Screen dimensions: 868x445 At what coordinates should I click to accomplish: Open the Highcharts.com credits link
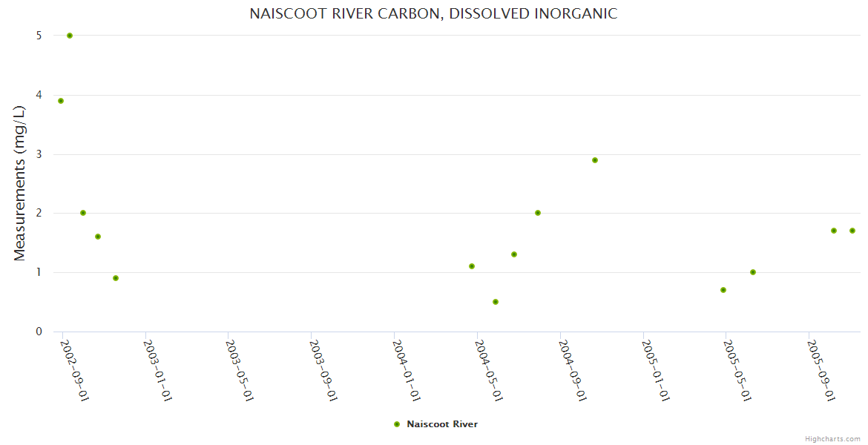pos(832,438)
